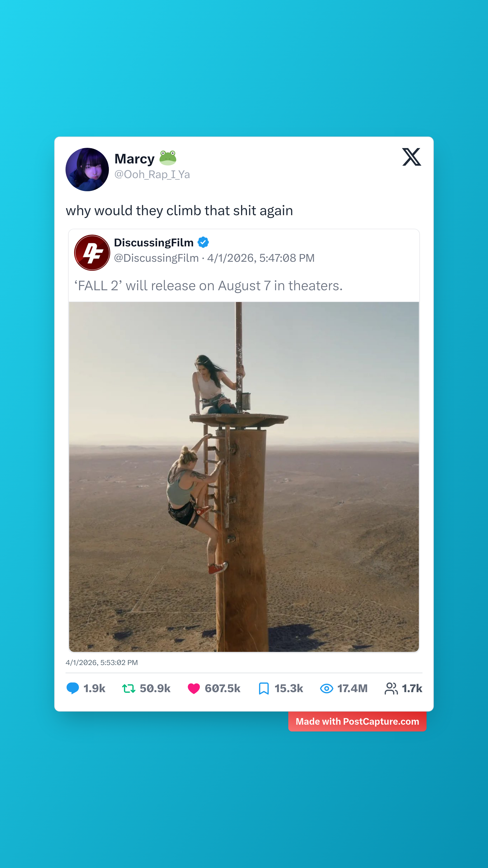
Task: Click the green retweet arrows icon
Action: (x=129, y=688)
